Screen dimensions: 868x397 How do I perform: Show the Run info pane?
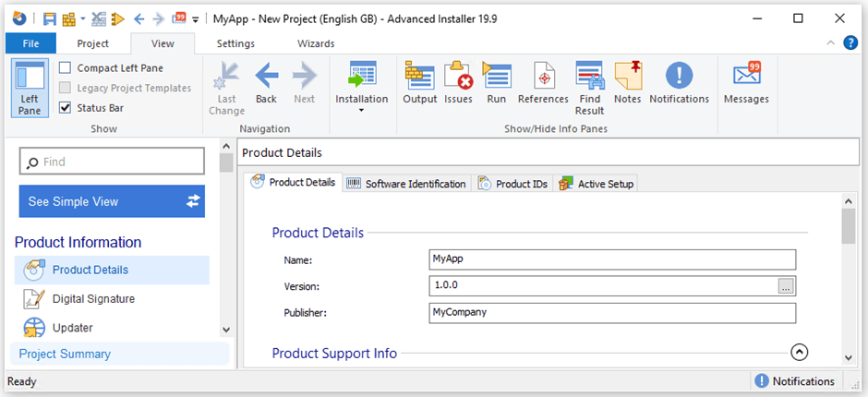tap(497, 83)
